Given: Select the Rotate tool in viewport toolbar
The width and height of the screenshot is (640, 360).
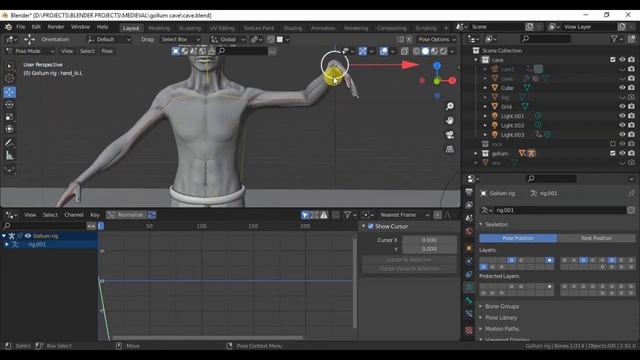Looking at the screenshot, I should click(9, 104).
